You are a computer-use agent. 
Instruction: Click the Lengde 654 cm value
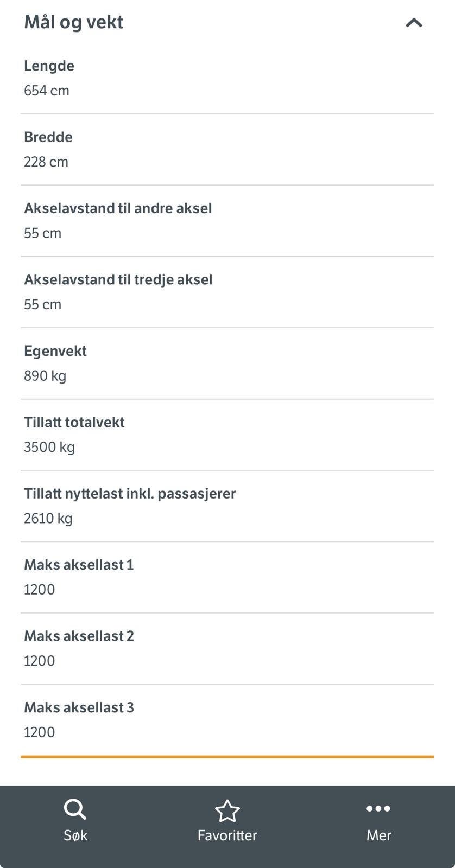click(x=47, y=91)
